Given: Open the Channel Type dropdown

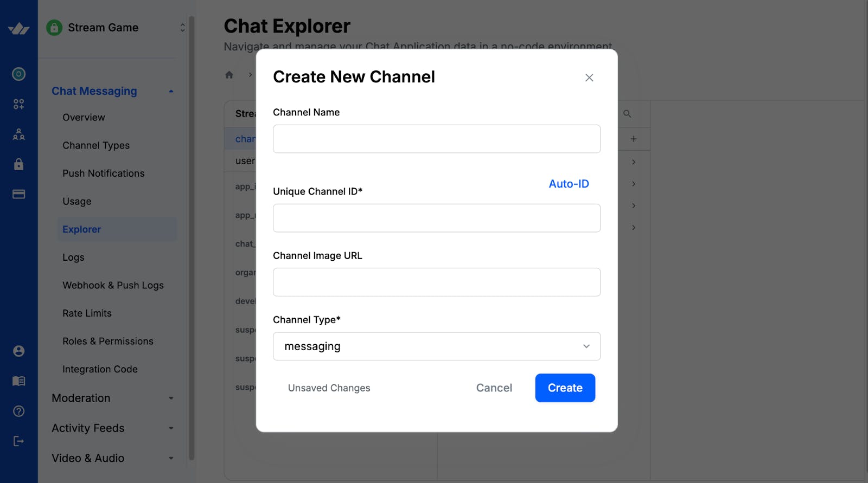Looking at the screenshot, I should [436, 346].
